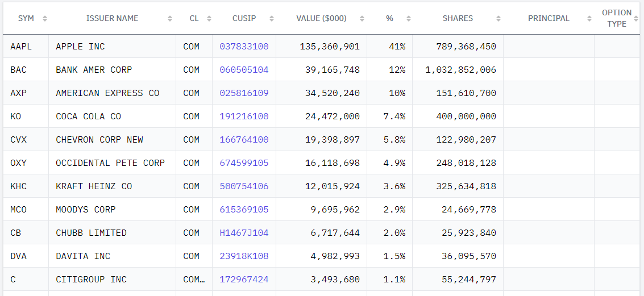Click the sort icon beside VALUE ($000)
Viewport: 644px width, 296px height.
[x=362, y=19]
